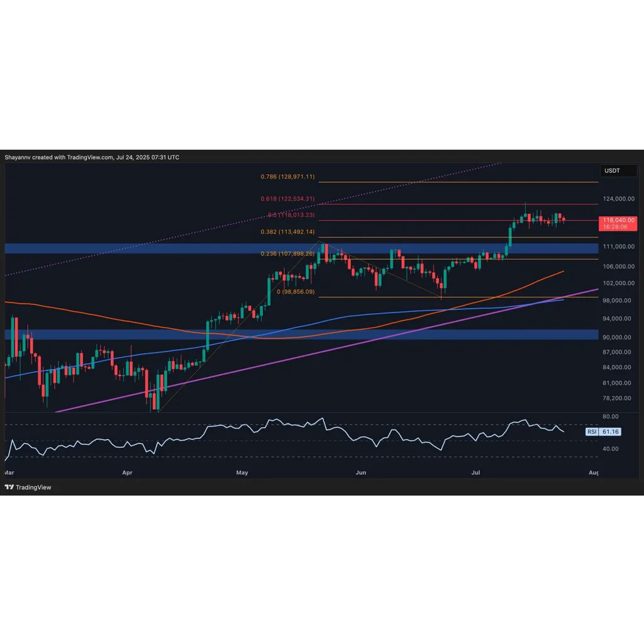Screen dimensions: 644x644
Task: Click the countdown timer 16:28:06
Action: (615, 226)
